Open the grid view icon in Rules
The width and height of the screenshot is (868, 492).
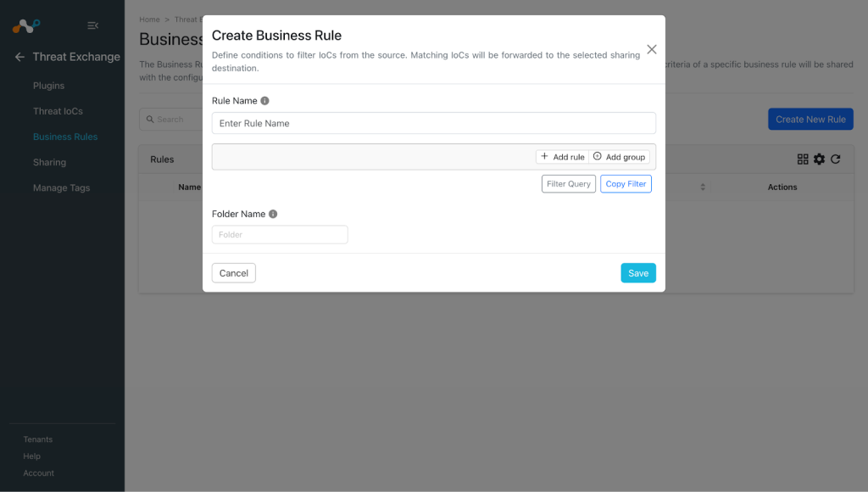point(803,159)
